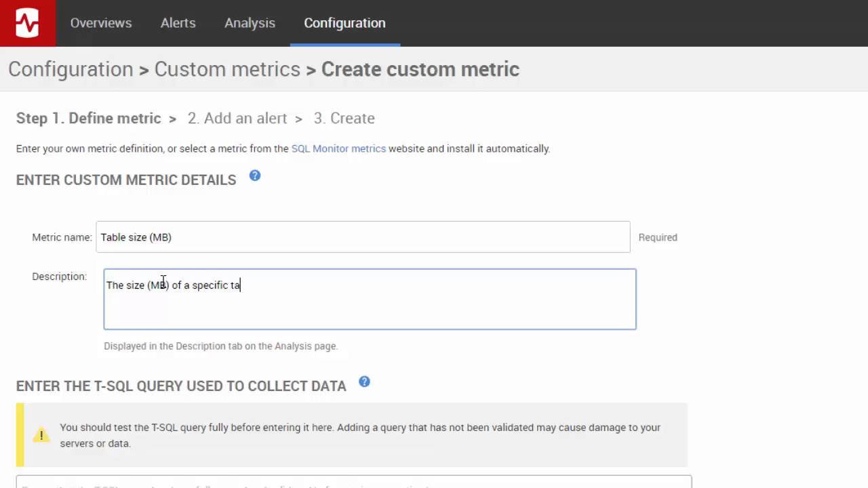Click 'Step 1. Define metric' heading
868x488 pixels.
tap(89, 118)
